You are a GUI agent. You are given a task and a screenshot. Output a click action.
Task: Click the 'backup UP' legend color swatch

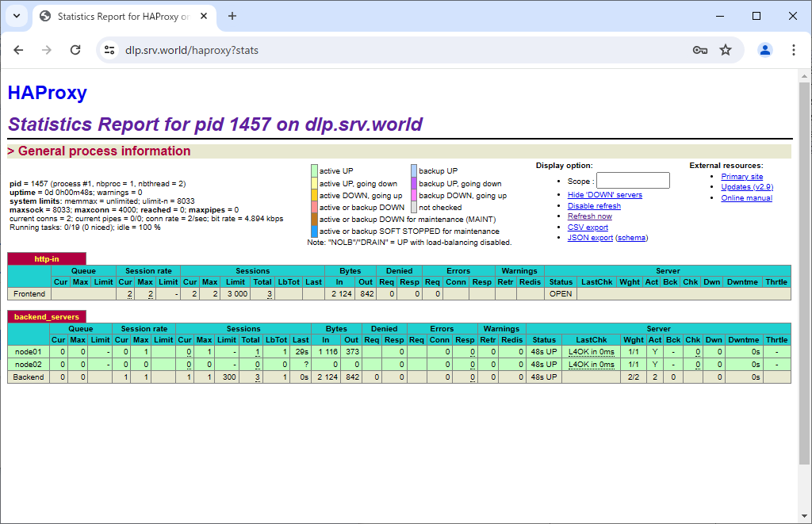pyautogui.click(x=414, y=171)
